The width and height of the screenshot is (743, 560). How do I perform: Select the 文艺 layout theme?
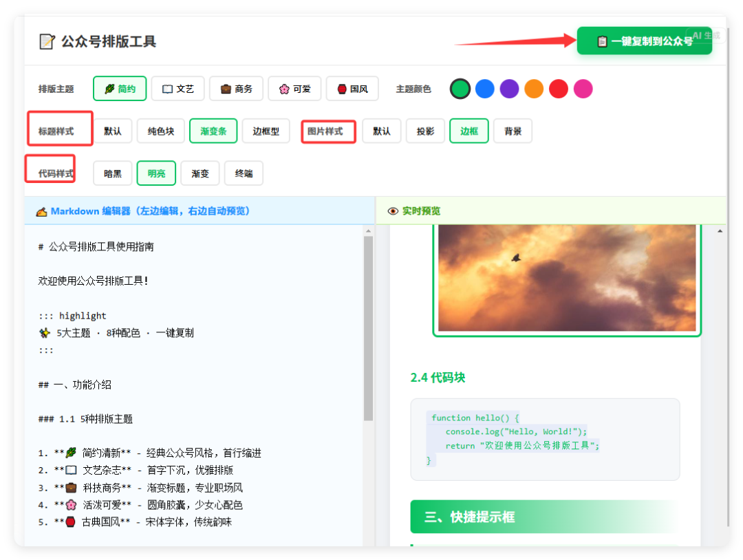click(x=177, y=89)
